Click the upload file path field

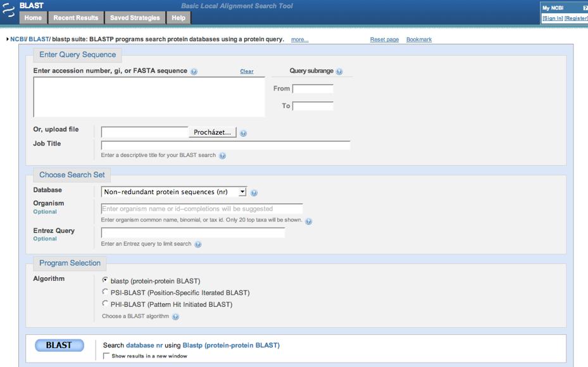(145, 132)
